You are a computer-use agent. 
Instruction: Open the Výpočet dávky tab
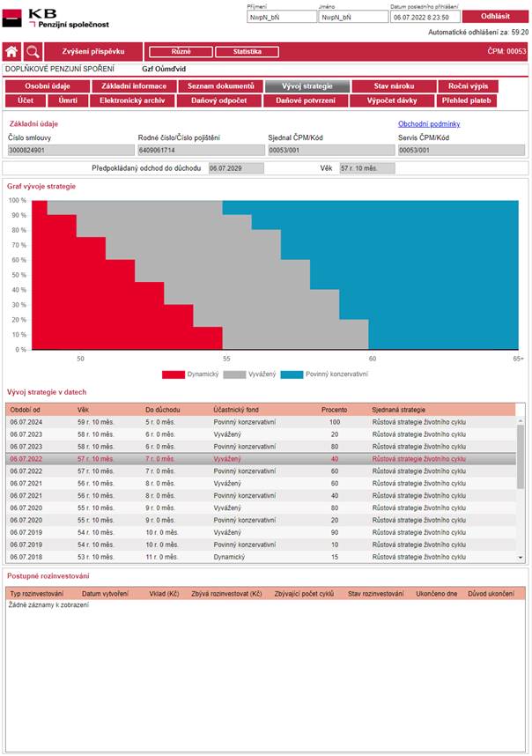[x=393, y=101]
